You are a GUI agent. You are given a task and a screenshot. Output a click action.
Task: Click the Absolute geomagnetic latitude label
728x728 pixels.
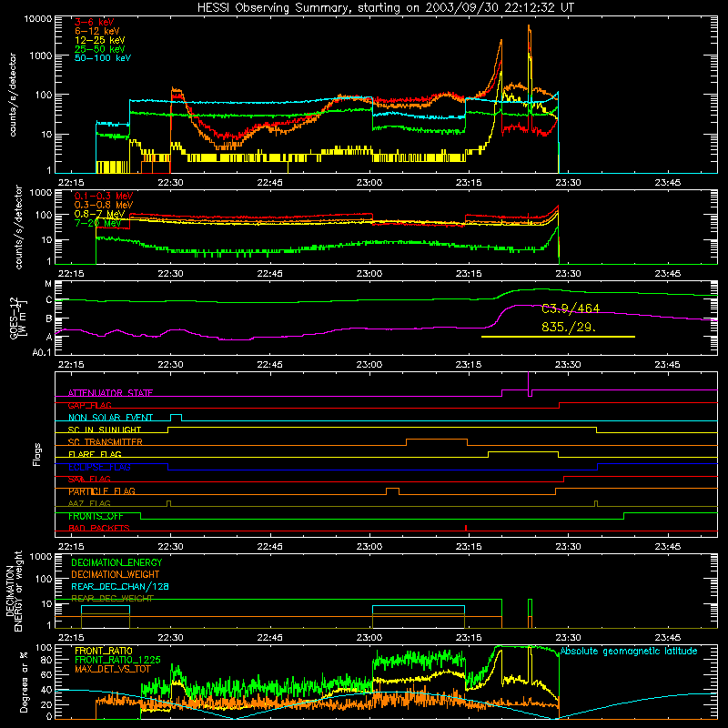click(629, 651)
